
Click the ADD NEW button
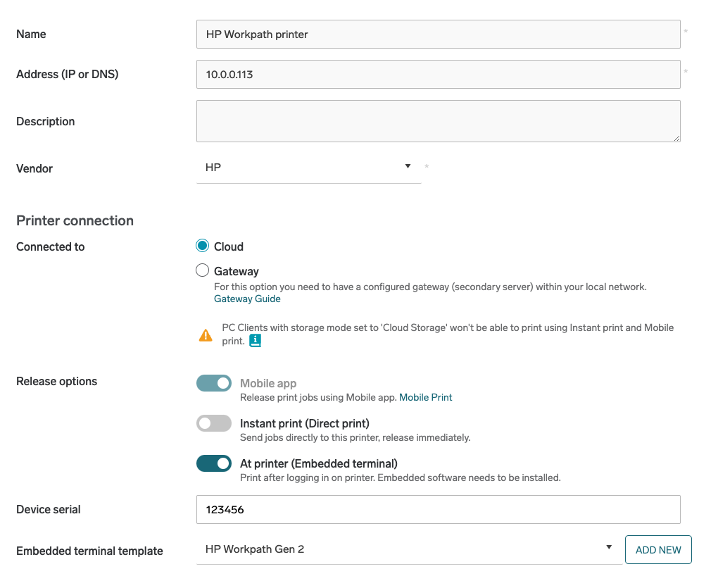pyautogui.click(x=658, y=550)
